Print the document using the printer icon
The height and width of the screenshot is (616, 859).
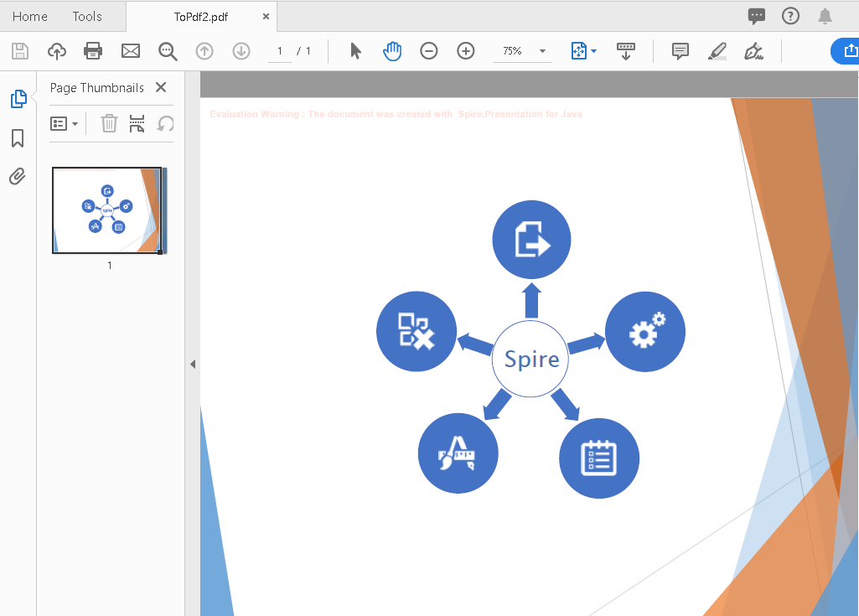point(93,51)
